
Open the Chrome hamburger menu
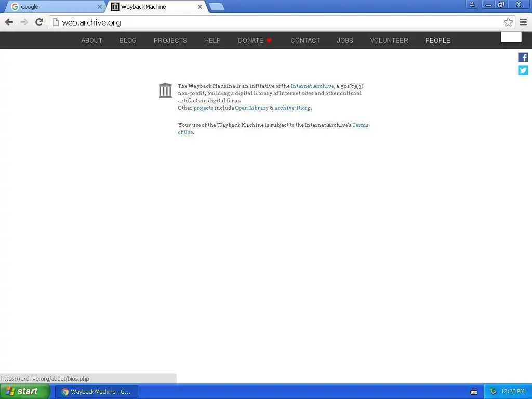click(x=524, y=22)
